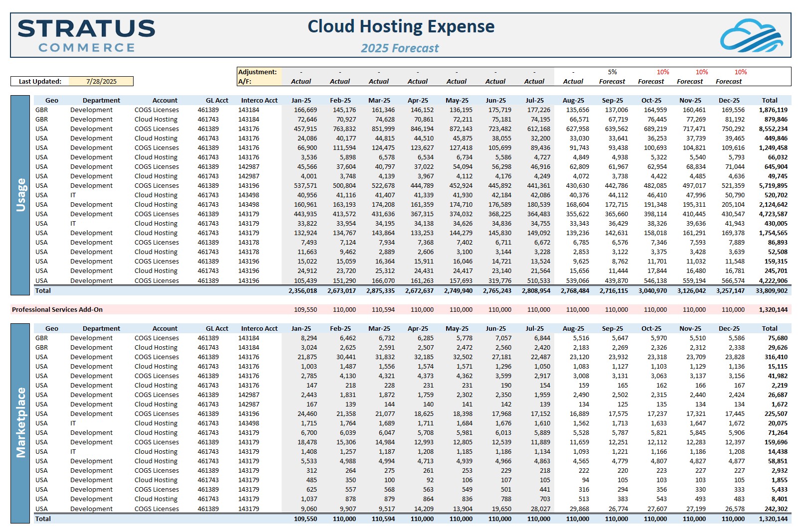Viewport: 803px width, 532px height.
Task: Select cell with value 4,723,587
Action: coord(773,214)
